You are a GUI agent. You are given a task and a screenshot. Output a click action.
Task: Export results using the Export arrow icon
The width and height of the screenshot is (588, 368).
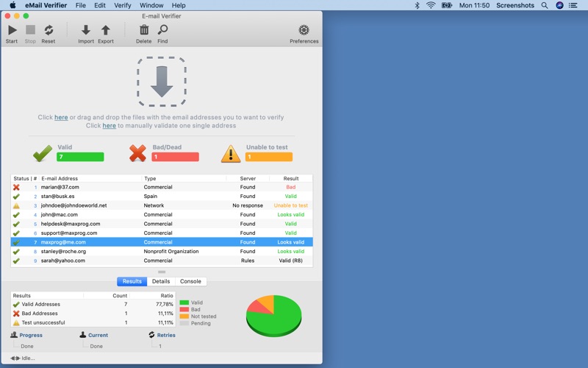click(x=106, y=30)
